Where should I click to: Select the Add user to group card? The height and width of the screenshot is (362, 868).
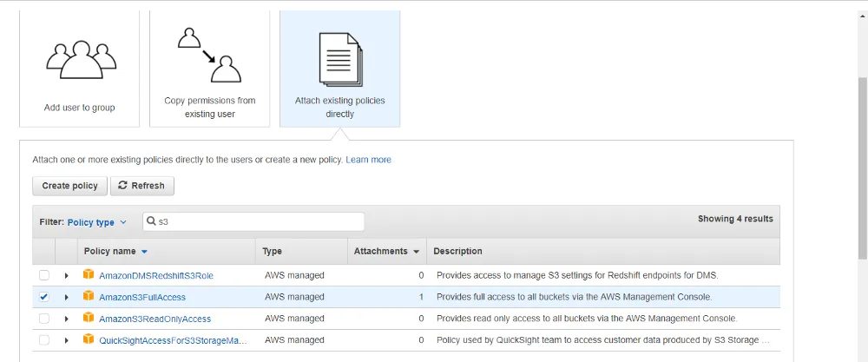(x=79, y=69)
